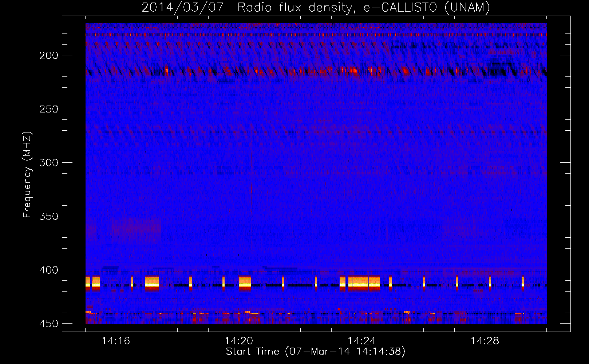Click the 14:16 time tick label

[116, 341]
